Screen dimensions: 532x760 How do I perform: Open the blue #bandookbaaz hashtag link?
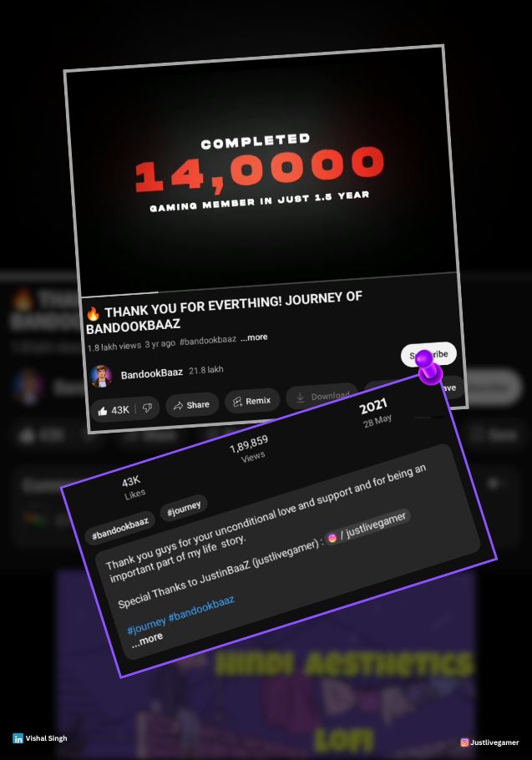tap(201, 608)
